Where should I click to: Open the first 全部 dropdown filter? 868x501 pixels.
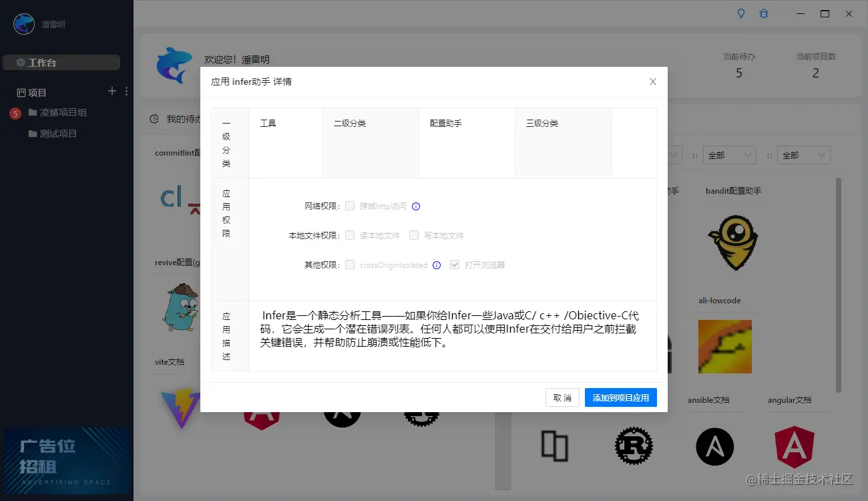(x=729, y=155)
